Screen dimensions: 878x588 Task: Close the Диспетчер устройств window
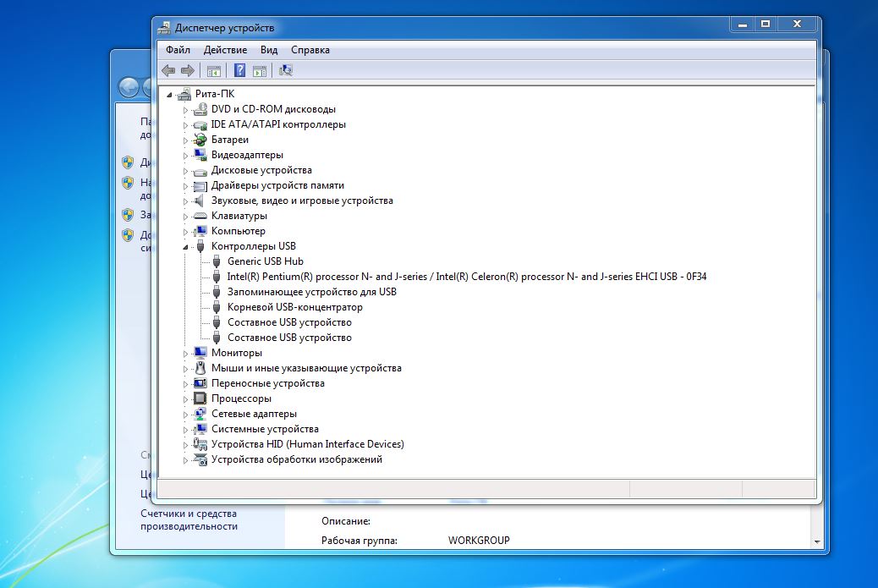click(x=797, y=24)
